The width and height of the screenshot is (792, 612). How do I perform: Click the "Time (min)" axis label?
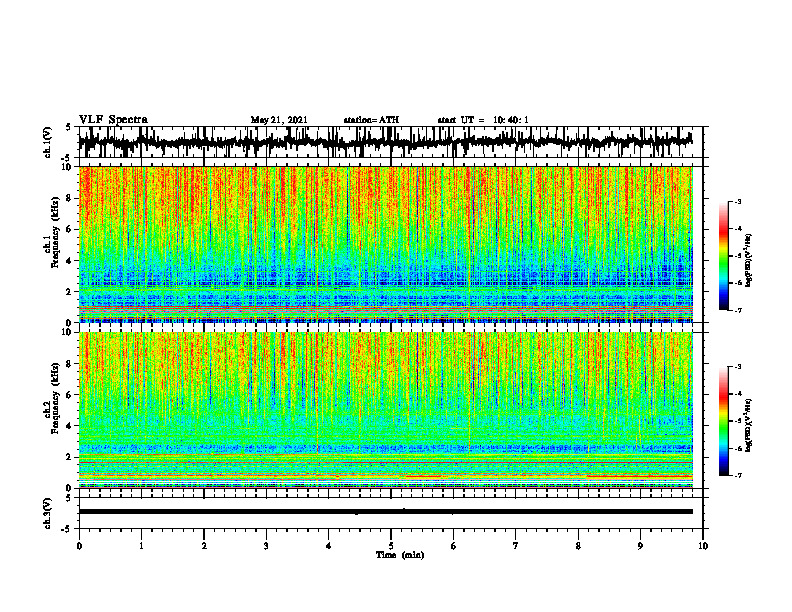pos(400,555)
